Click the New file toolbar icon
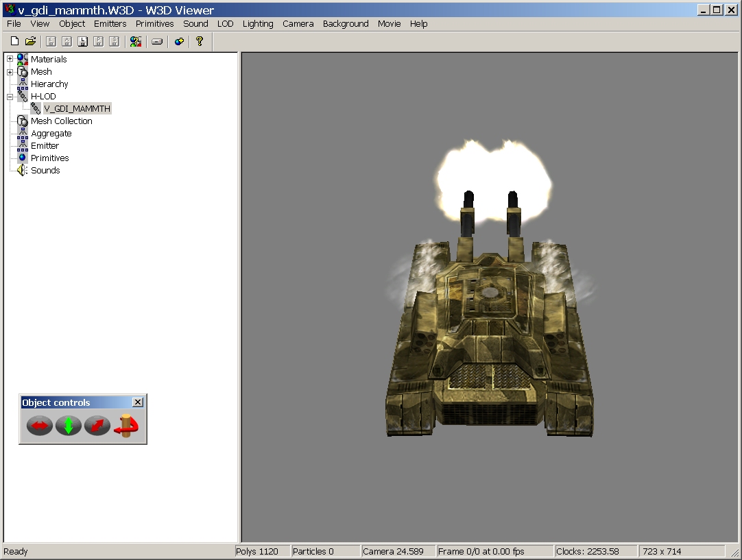The width and height of the screenshot is (742, 560). [14, 42]
